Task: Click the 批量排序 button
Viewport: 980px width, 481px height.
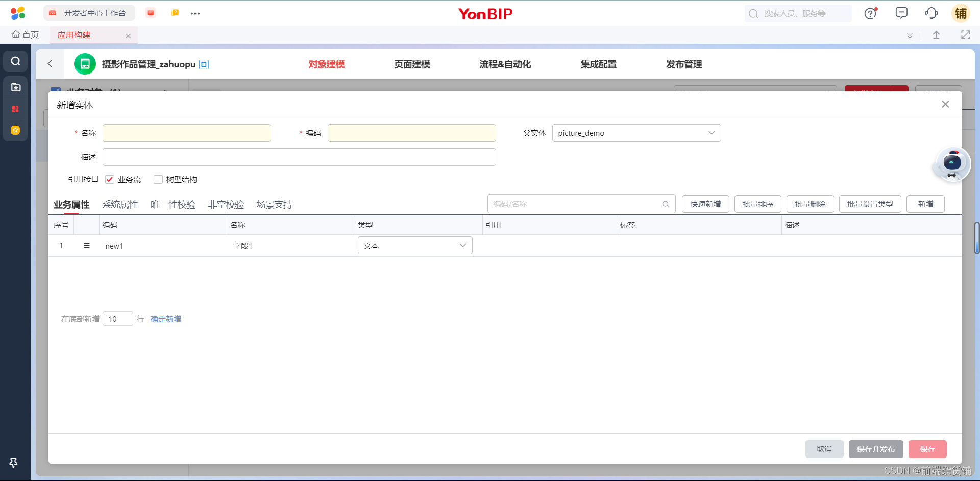Action: coord(758,204)
